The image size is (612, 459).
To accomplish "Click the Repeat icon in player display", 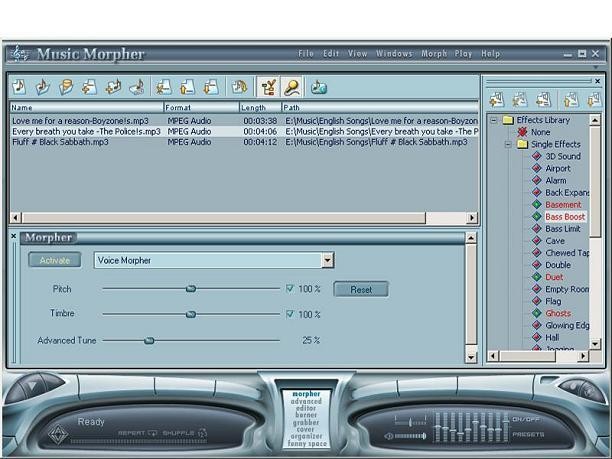I will point(152,433).
